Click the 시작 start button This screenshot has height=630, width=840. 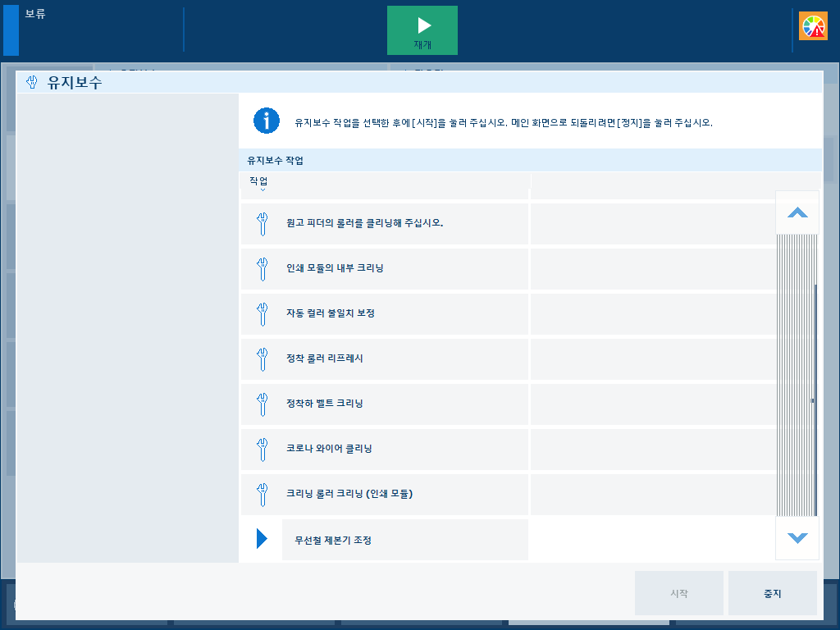678,593
